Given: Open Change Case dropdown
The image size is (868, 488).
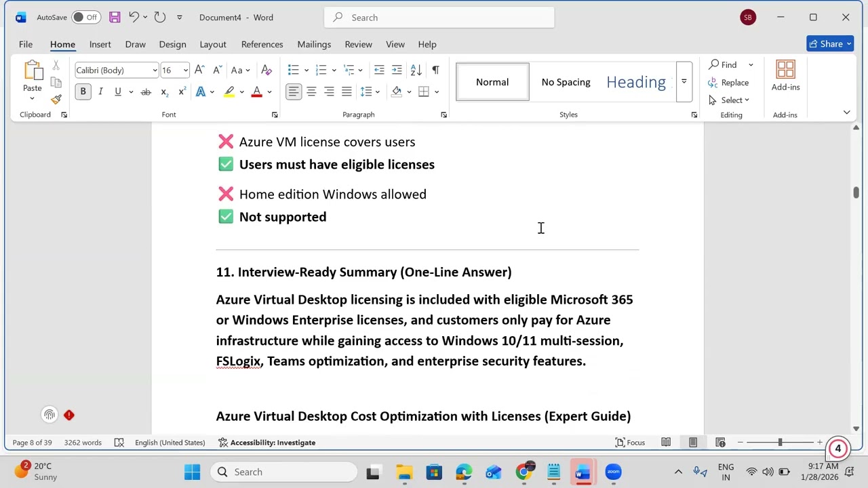Looking at the screenshot, I should 240,70.
